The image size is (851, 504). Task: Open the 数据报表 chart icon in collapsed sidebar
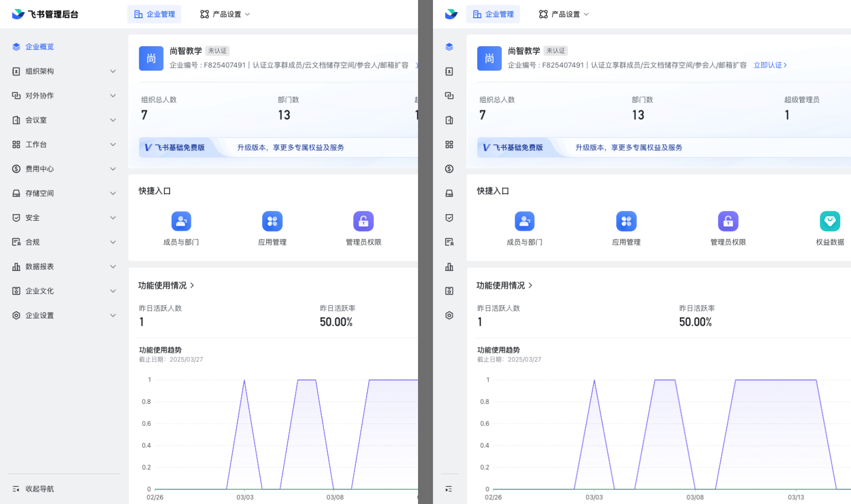(449, 266)
